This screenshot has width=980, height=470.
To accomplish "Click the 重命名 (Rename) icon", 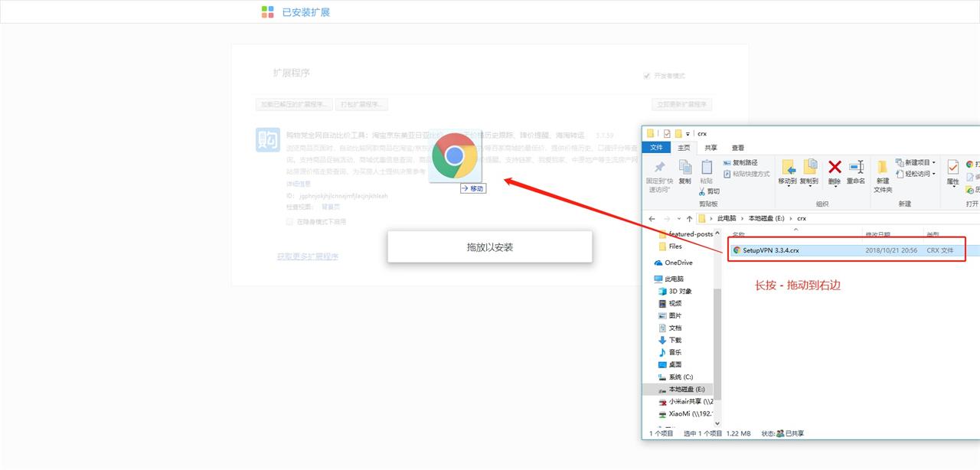I will pyautogui.click(x=856, y=168).
